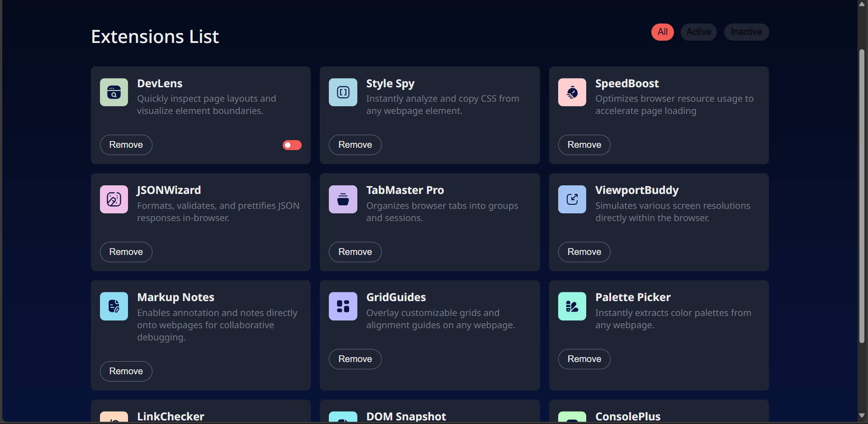Click the GridGuides extension icon
This screenshot has height=424, width=868.
tap(343, 306)
